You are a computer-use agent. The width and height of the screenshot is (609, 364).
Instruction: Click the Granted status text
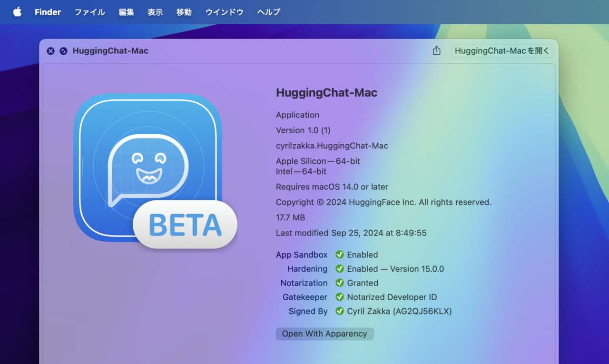click(363, 283)
